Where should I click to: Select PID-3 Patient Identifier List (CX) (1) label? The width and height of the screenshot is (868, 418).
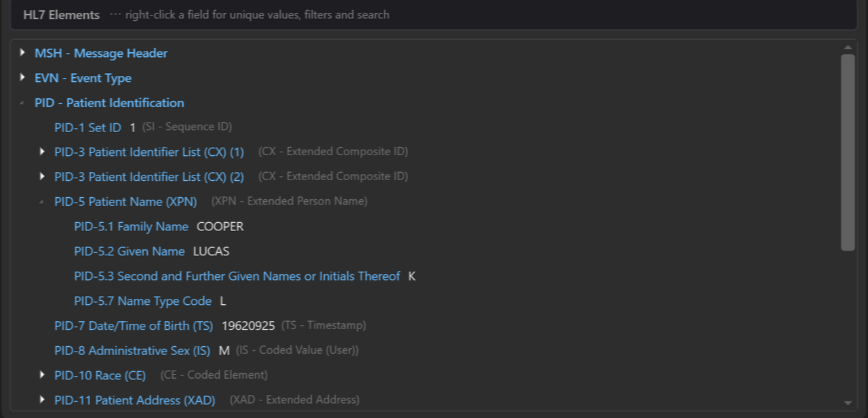pos(149,152)
